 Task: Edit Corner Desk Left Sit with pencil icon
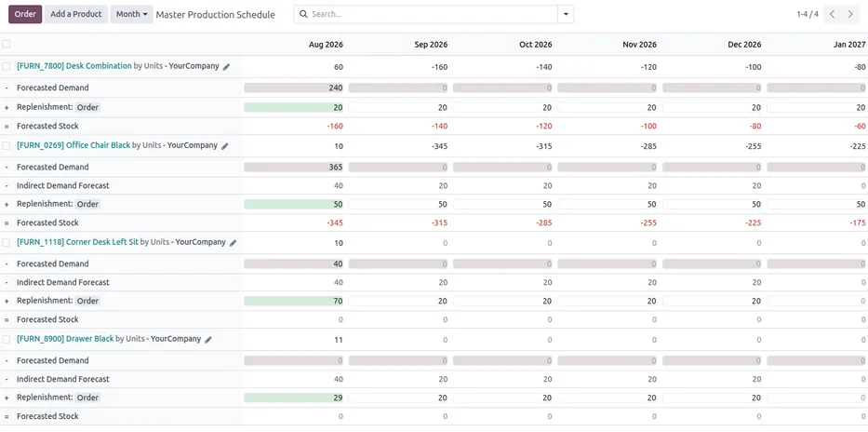coord(234,243)
